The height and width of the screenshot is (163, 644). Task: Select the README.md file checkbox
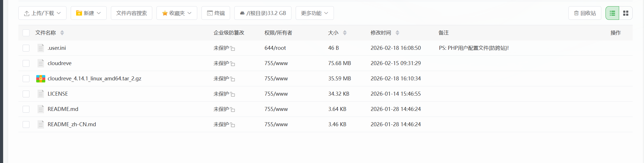click(26, 109)
